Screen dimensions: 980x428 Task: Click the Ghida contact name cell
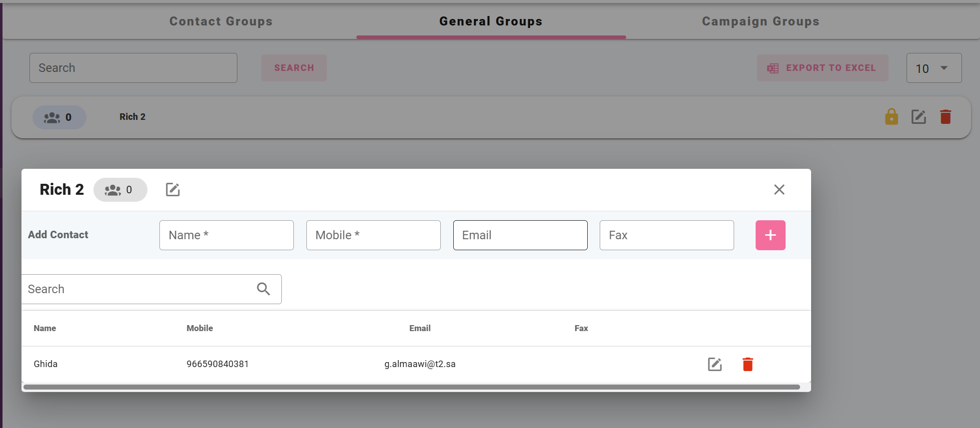point(45,364)
